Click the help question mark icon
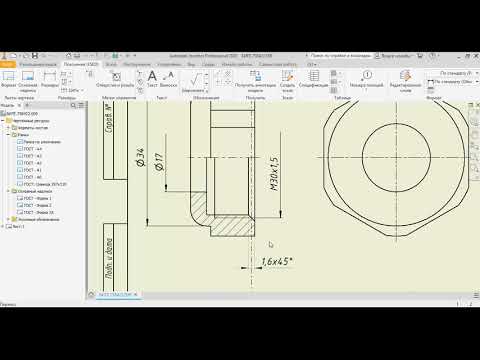The image size is (480, 360). click(x=432, y=56)
